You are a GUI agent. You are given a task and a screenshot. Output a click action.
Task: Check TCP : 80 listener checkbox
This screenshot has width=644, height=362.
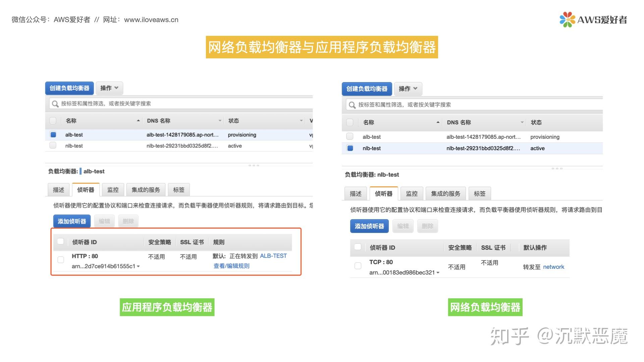tap(358, 266)
